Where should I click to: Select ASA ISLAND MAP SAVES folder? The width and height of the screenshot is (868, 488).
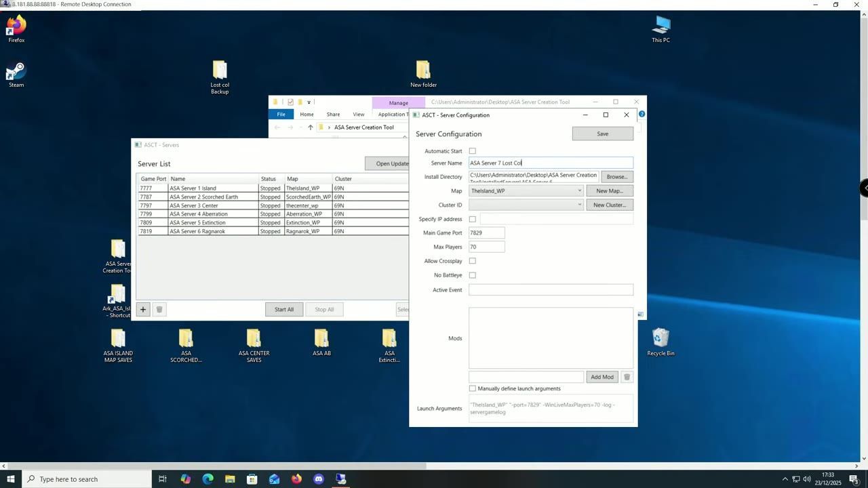point(118,346)
